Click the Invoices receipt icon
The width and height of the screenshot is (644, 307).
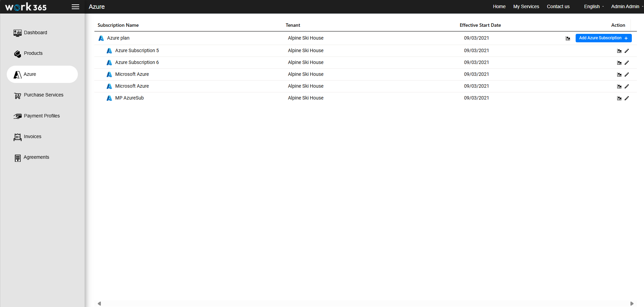tap(18, 137)
